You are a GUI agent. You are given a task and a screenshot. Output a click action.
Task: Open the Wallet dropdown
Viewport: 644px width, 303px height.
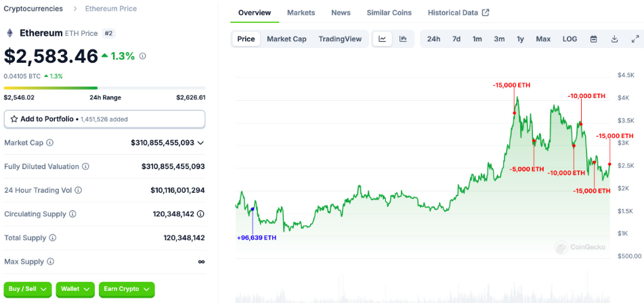pyautogui.click(x=75, y=289)
